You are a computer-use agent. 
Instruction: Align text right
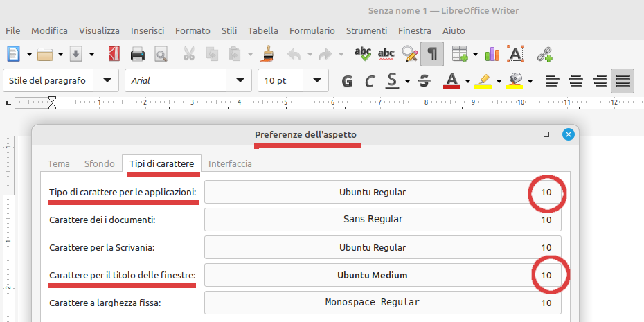[600, 81]
